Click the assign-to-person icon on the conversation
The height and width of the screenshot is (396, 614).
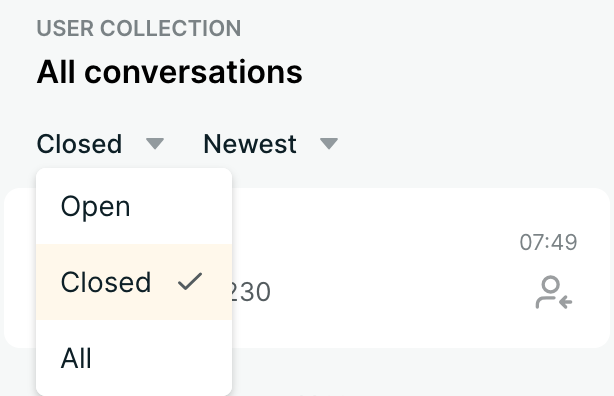[x=554, y=292]
